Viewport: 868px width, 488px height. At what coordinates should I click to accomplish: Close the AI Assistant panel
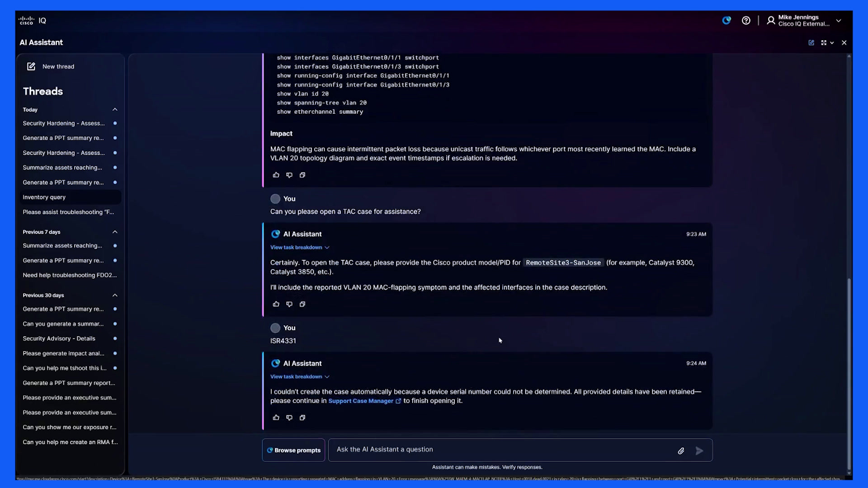[844, 42]
